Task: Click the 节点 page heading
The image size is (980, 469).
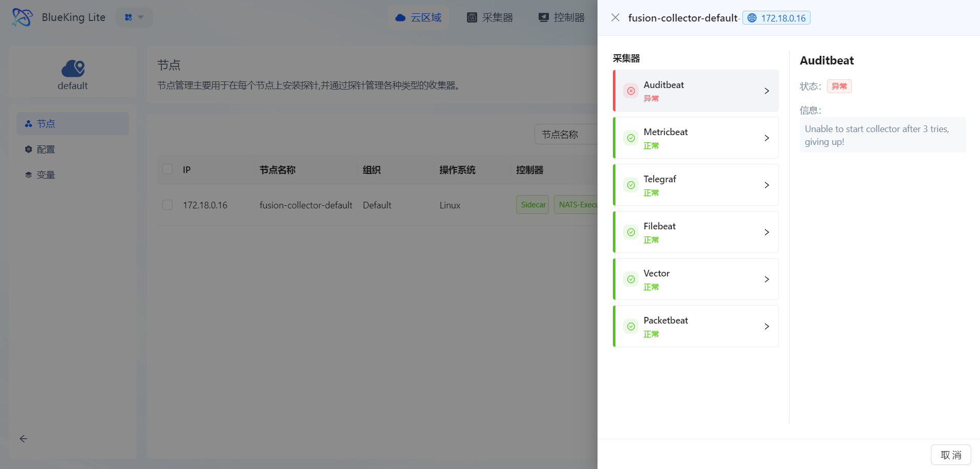Action: tap(169, 65)
